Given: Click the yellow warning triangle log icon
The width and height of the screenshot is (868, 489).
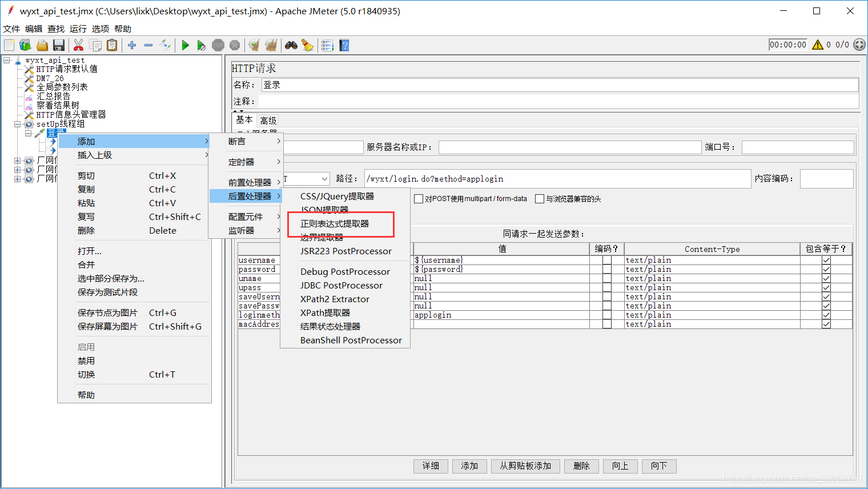Looking at the screenshot, I should 818,45.
